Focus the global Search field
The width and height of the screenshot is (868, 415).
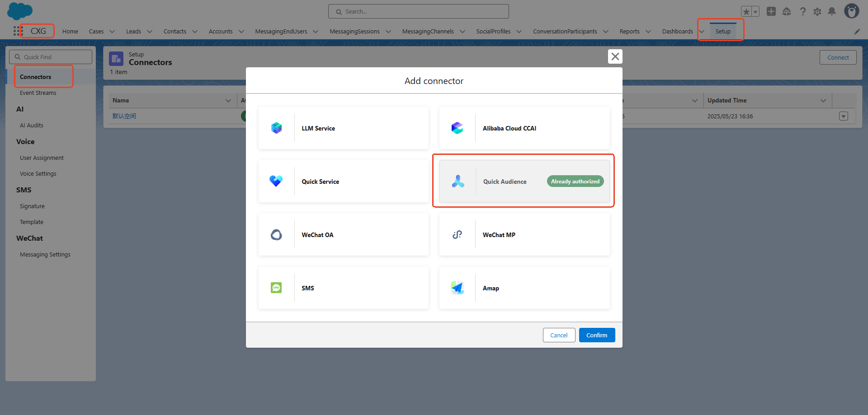[419, 11]
